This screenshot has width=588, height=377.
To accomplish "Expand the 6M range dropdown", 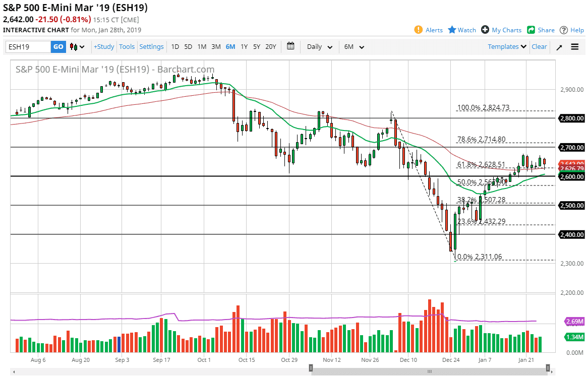I will [x=354, y=46].
